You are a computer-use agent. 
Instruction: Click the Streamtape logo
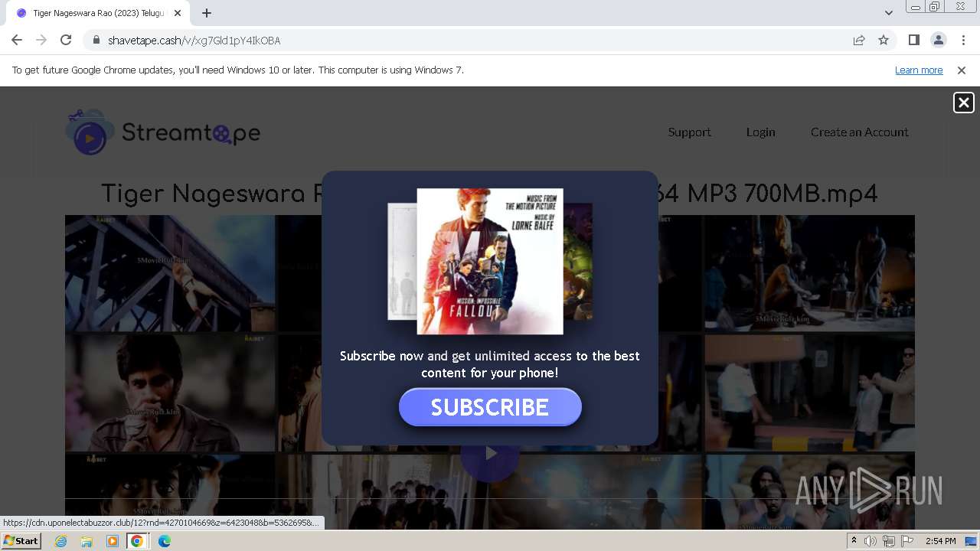pyautogui.click(x=163, y=132)
